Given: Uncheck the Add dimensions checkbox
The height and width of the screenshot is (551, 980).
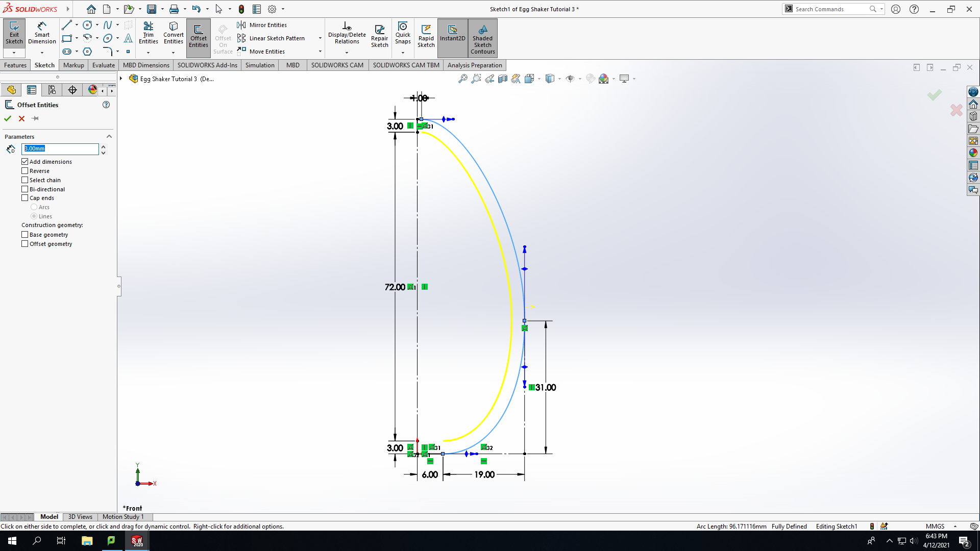Looking at the screenshot, I should coord(24,162).
